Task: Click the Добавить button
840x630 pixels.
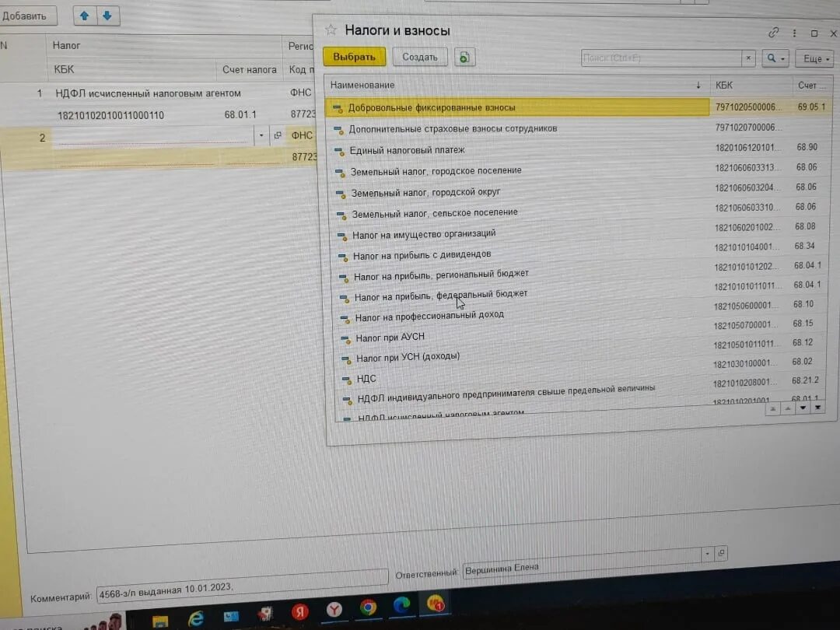Action: [x=25, y=16]
